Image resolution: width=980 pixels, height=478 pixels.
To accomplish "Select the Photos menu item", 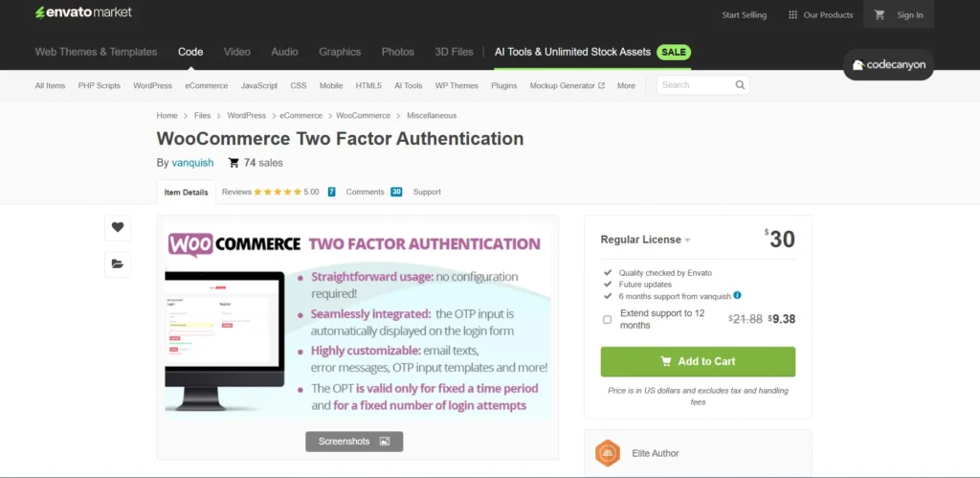I will [398, 52].
